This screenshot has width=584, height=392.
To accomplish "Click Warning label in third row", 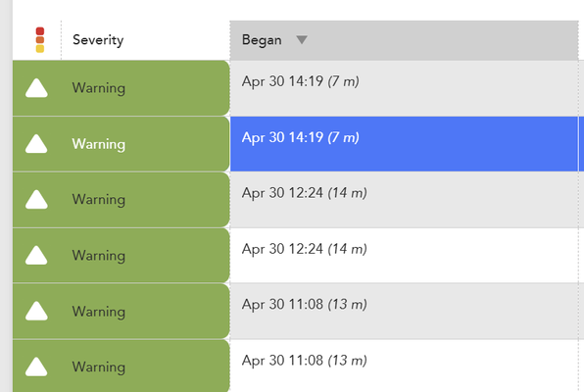I will pyautogui.click(x=99, y=200).
